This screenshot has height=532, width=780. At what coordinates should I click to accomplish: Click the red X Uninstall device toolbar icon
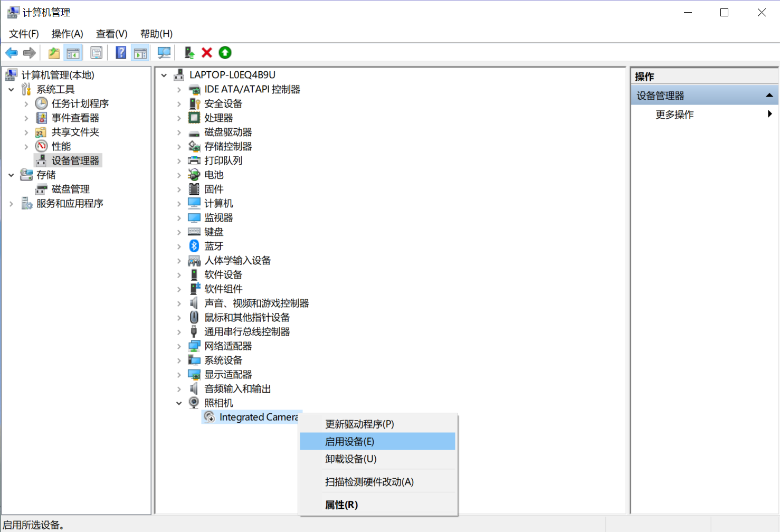(206, 52)
